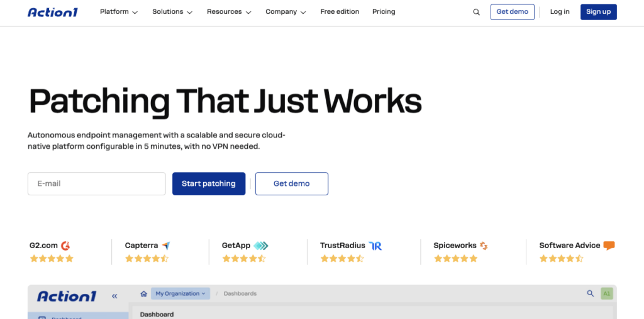Open the search magnifier in header
Screen dimensions: 644x319
tap(477, 13)
